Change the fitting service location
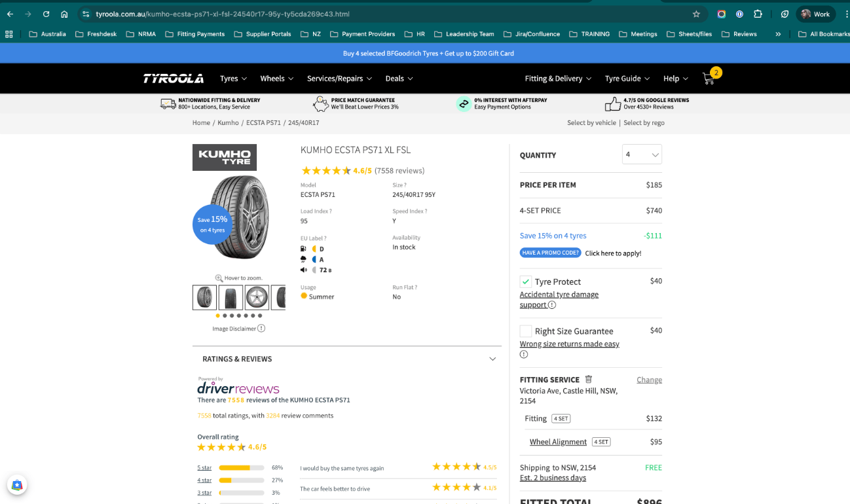Image resolution: width=850 pixels, height=504 pixels. (x=649, y=380)
